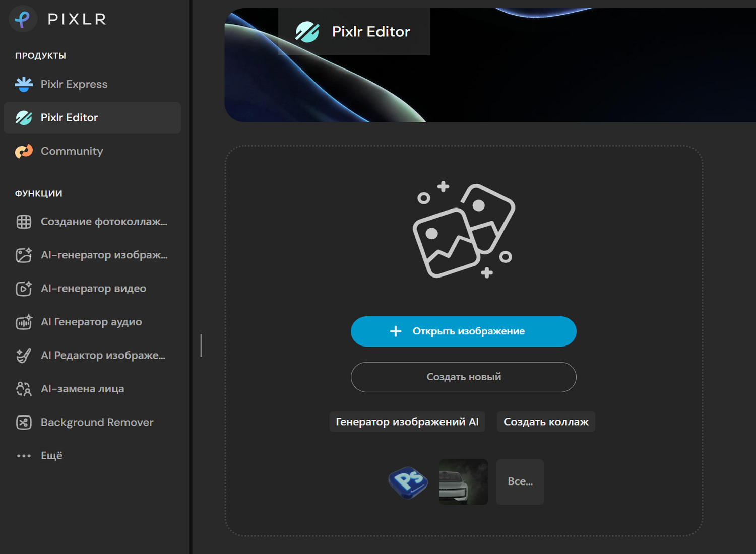Image resolution: width=756 pixels, height=554 pixels.
Task: Click the AI face swap icon
Action: point(24,389)
